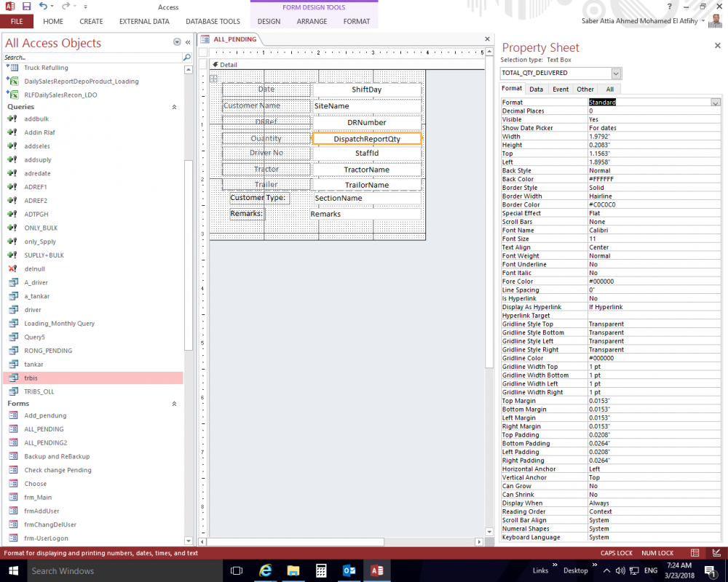
Task: Select the trbis query in navigation pane
Action: click(x=93, y=378)
